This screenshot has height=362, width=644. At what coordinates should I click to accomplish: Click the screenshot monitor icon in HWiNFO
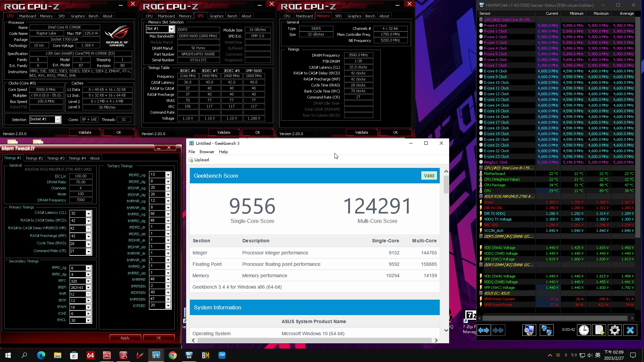[529, 330]
